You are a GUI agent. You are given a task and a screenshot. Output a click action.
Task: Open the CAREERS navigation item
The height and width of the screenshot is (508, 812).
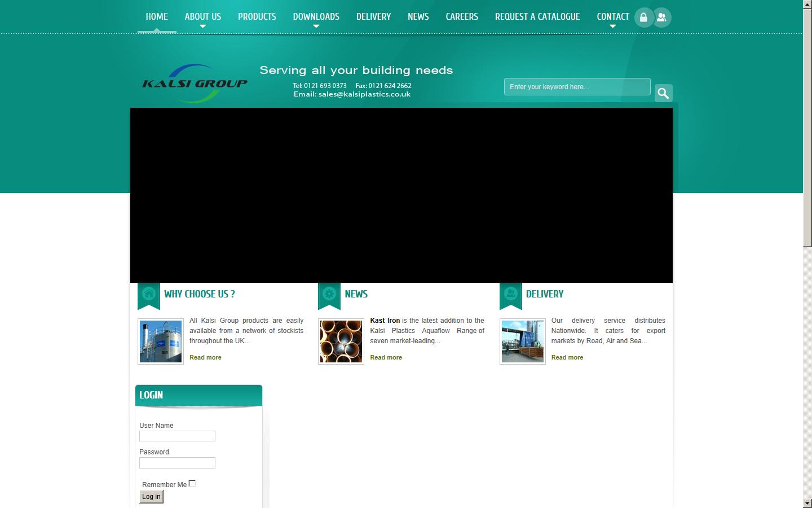[x=461, y=16]
